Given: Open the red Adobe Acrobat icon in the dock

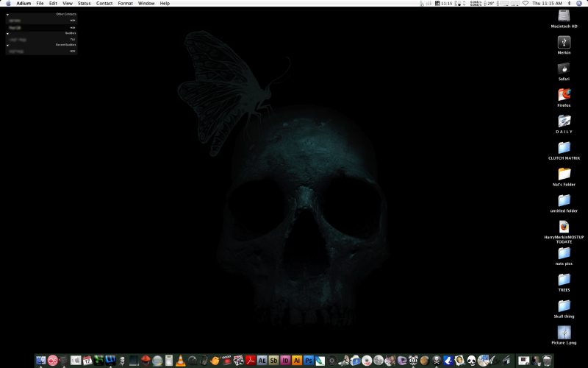Looking at the screenshot, I should tap(251, 361).
